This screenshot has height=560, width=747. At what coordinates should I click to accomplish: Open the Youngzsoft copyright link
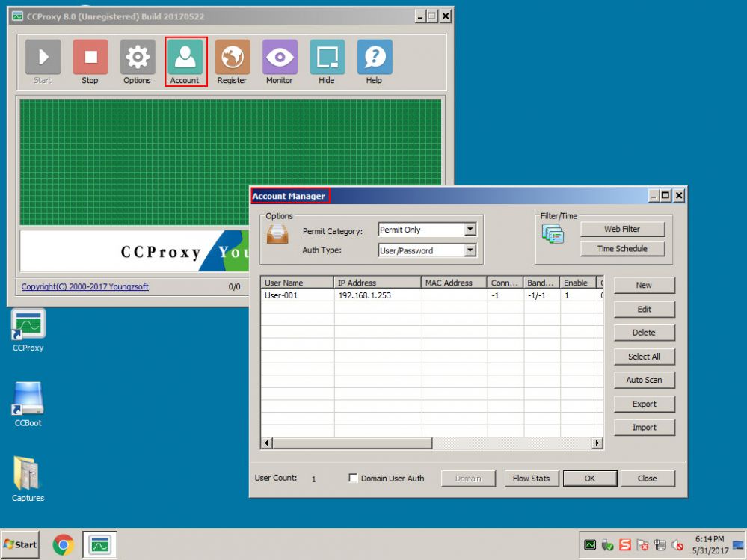coord(84,286)
